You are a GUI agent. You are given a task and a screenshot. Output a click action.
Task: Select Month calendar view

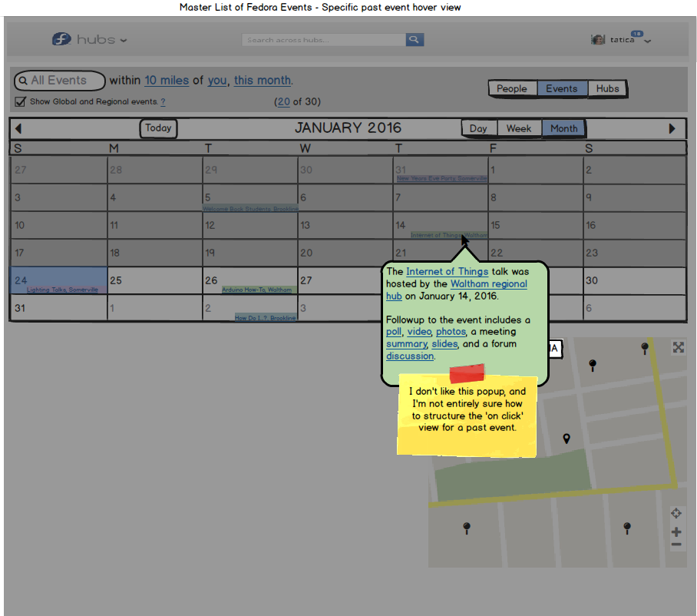[563, 128]
